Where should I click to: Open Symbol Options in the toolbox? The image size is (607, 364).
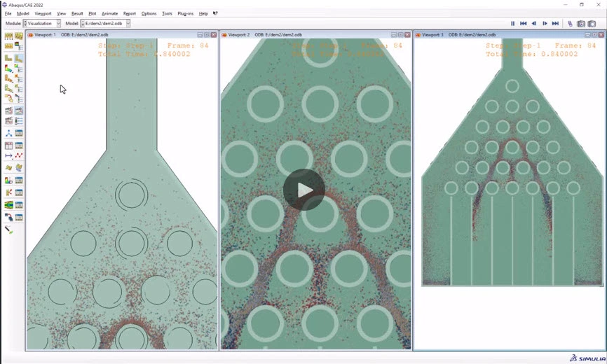[x=19, y=78]
